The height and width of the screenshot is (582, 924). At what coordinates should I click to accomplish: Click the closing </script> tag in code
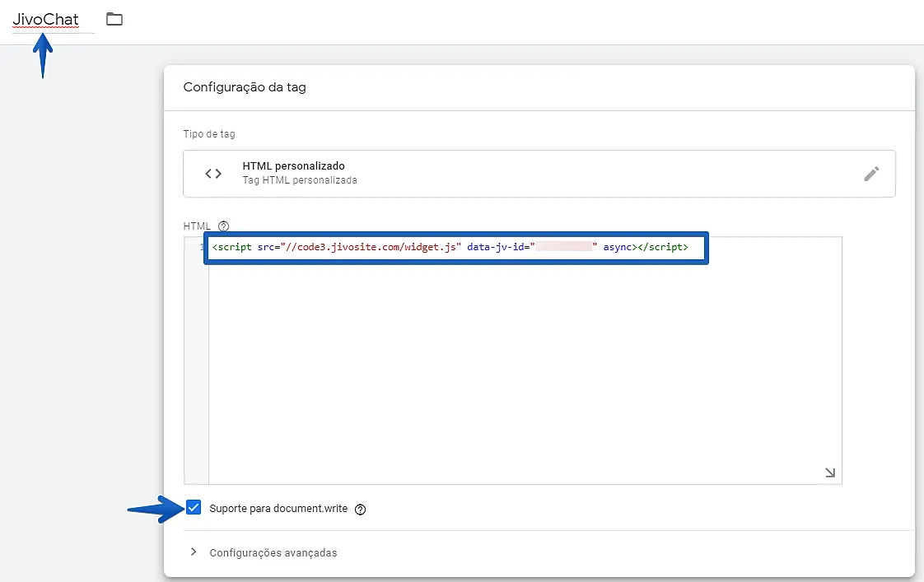[663, 247]
